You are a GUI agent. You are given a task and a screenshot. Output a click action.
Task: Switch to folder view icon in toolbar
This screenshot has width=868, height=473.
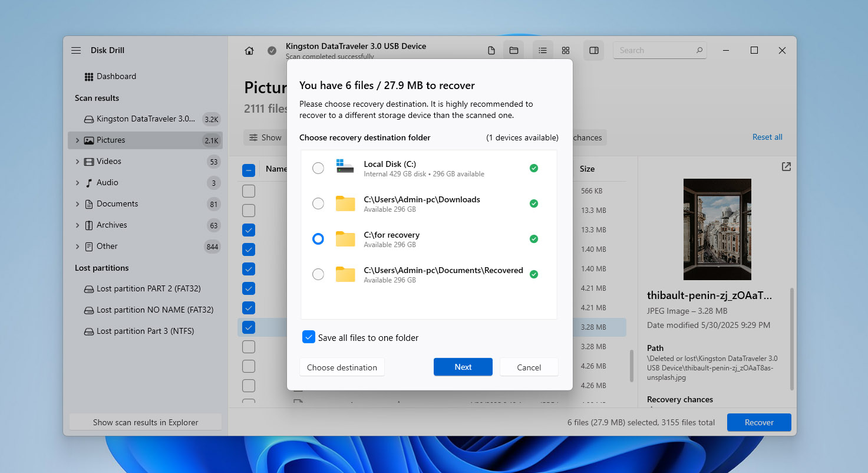(x=514, y=51)
